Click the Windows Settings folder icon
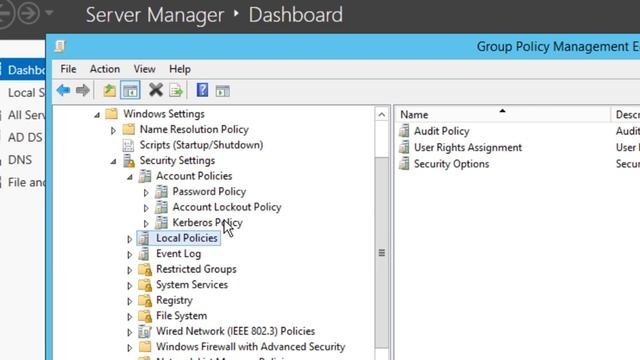Screen dimensions: 640x360 pyautogui.click(x=111, y=113)
